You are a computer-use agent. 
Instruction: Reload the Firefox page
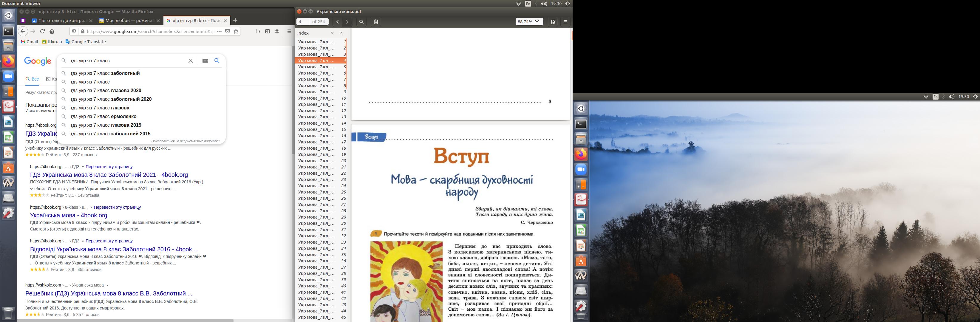(x=42, y=32)
